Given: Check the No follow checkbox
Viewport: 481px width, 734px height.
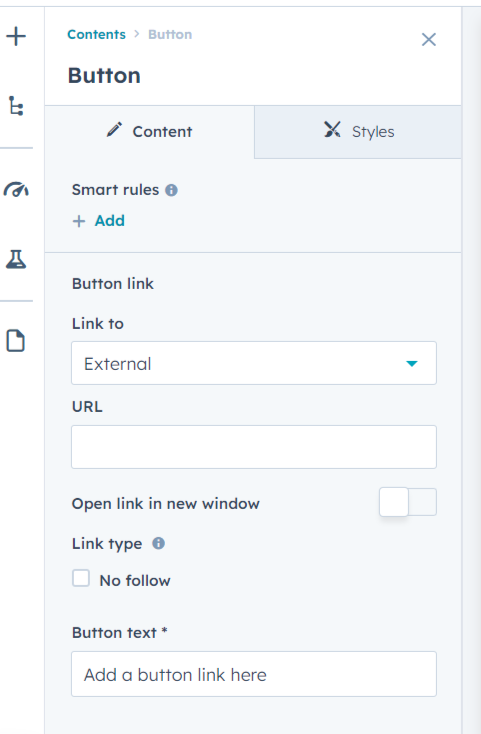Looking at the screenshot, I should coord(81,578).
